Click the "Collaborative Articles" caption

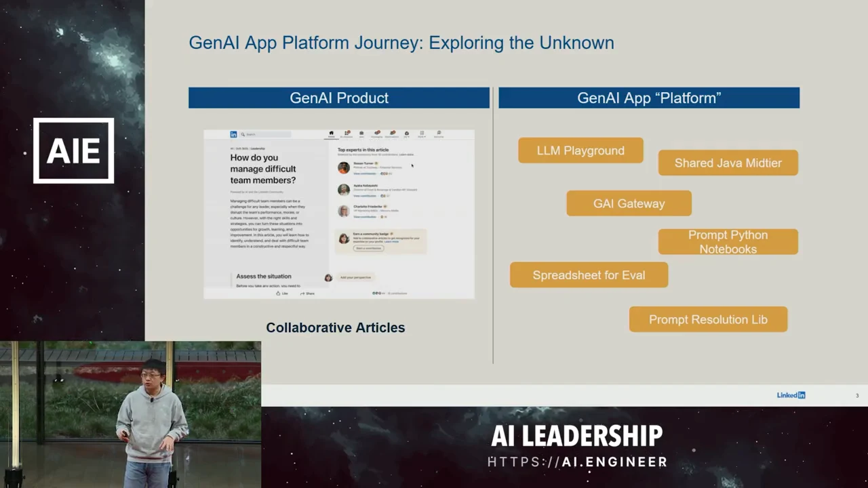(x=336, y=327)
